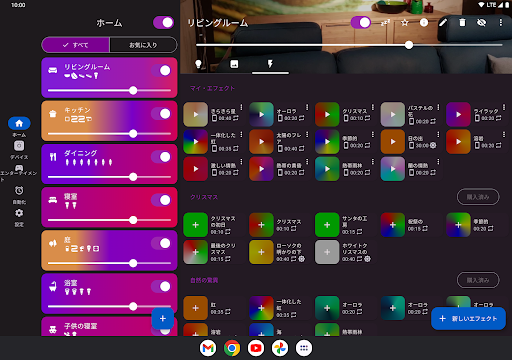Open the きらきら星 effect options menu
Screen dimensions: 512x360
coord(241,107)
